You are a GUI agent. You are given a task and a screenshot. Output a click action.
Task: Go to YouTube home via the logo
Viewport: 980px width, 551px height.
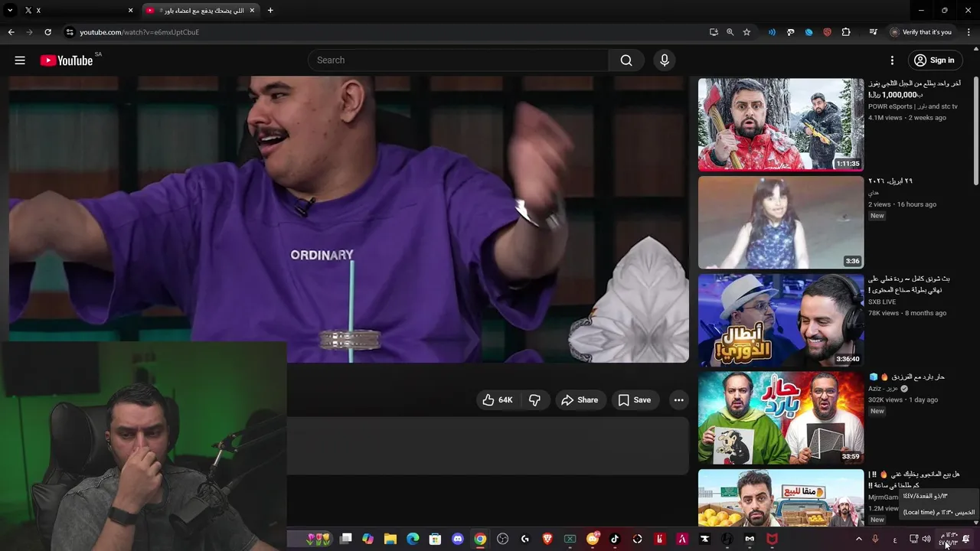point(67,60)
